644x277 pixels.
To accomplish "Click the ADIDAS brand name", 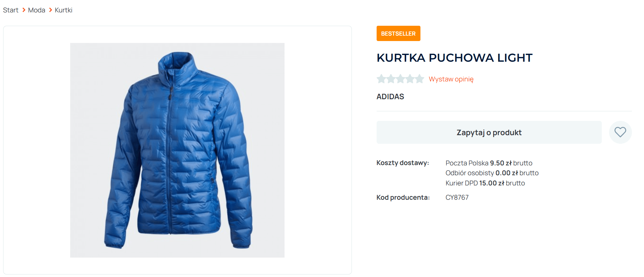I will (x=390, y=97).
